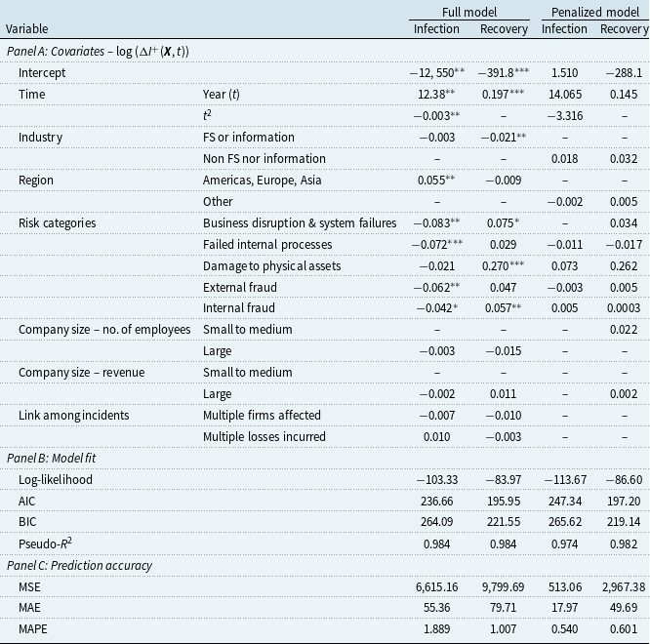Click the "Log-likelihood" row label
The height and width of the screenshot is (644, 650).
[58, 479]
